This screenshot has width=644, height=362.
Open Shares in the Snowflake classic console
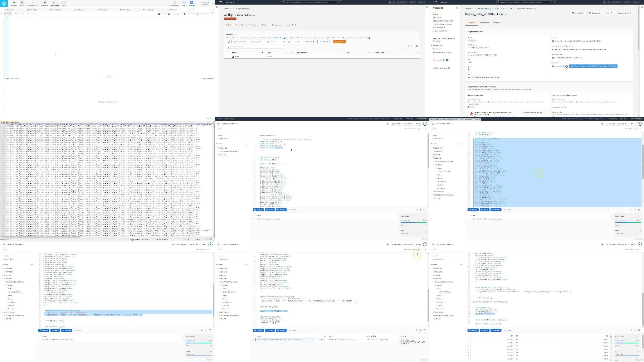click(x=22, y=4)
